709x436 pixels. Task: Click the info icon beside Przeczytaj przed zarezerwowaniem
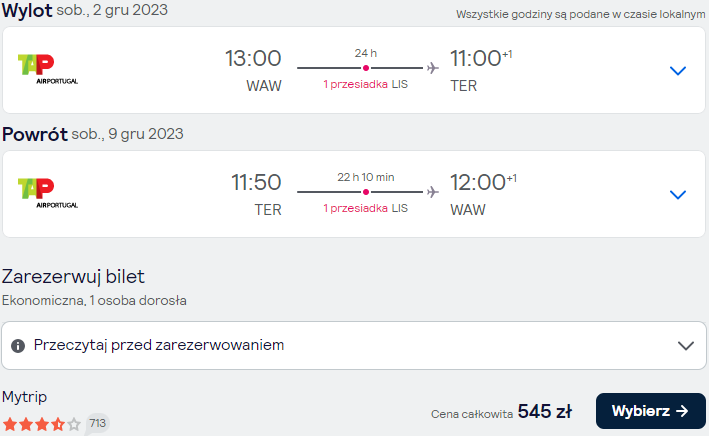pyautogui.click(x=18, y=346)
